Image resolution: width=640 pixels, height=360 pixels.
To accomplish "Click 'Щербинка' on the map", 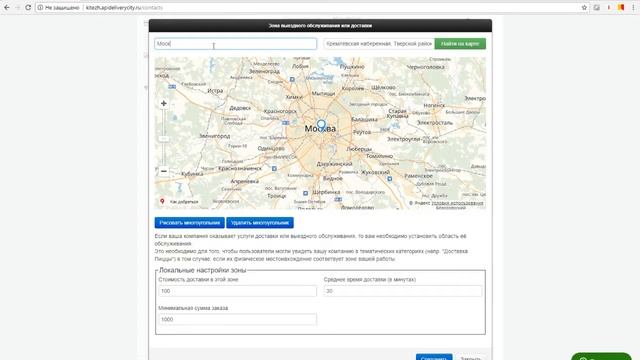I will [326, 192].
